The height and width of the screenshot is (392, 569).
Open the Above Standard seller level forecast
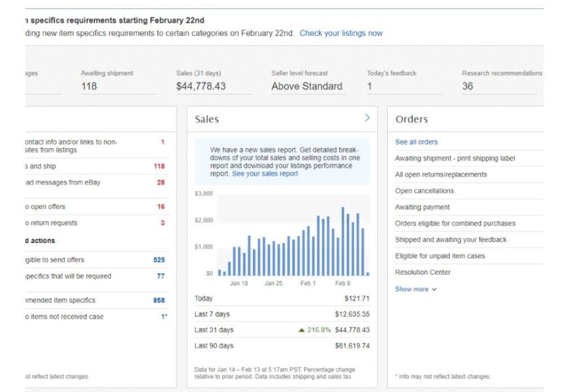[x=307, y=86]
